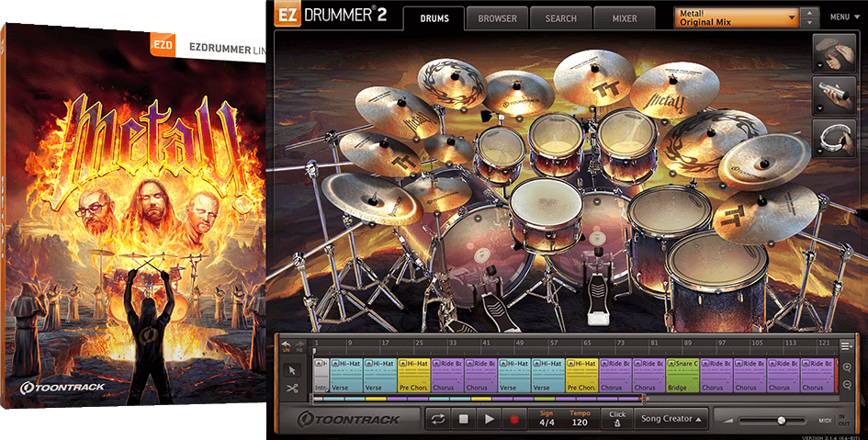Expand the Song Creator panel
This screenshot has width=868, height=440.
point(671,419)
